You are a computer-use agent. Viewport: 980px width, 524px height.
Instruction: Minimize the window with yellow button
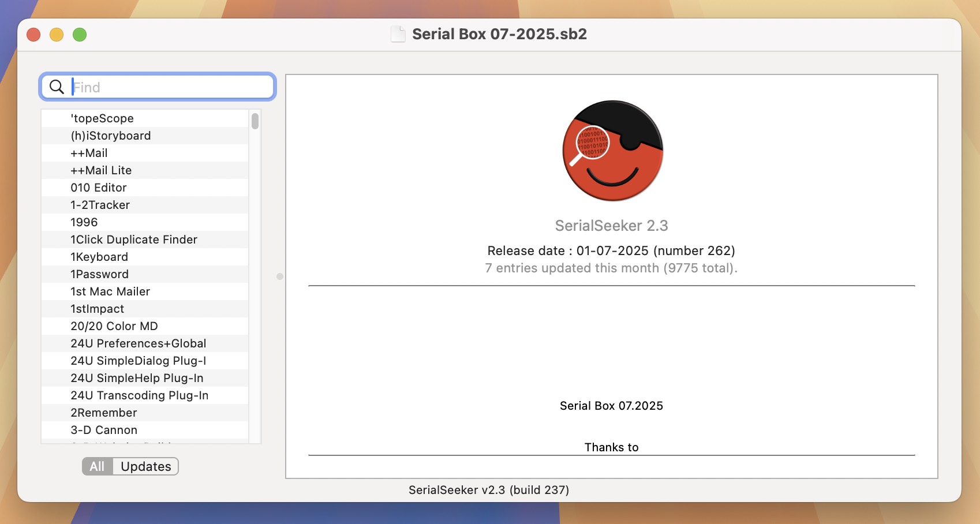pyautogui.click(x=57, y=35)
